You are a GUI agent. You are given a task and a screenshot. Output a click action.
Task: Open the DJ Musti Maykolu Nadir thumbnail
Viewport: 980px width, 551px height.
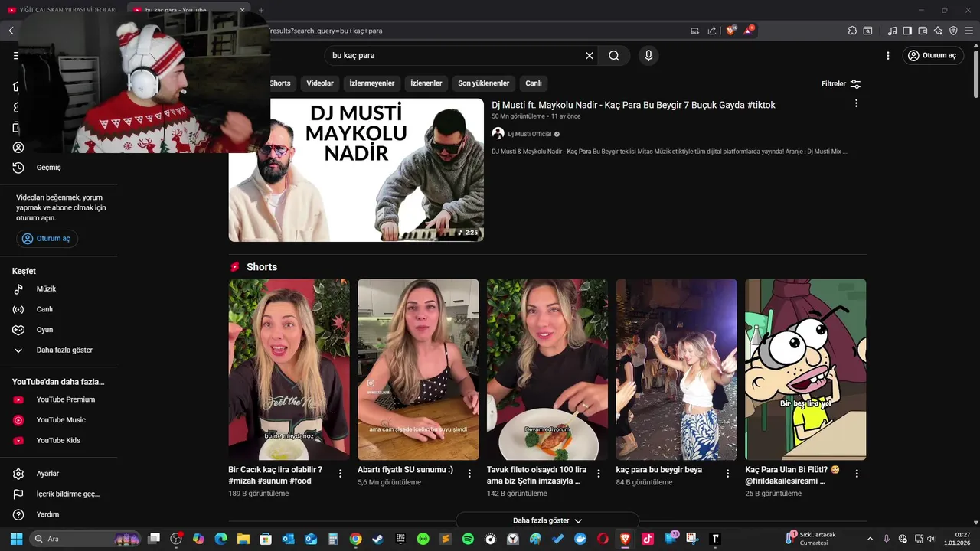click(356, 170)
